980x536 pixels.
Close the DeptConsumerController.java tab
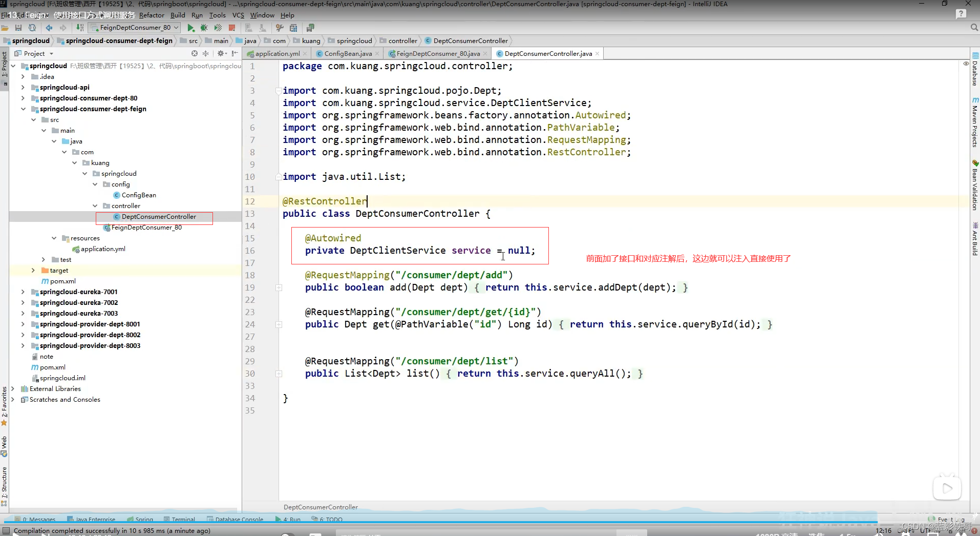tap(597, 53)
